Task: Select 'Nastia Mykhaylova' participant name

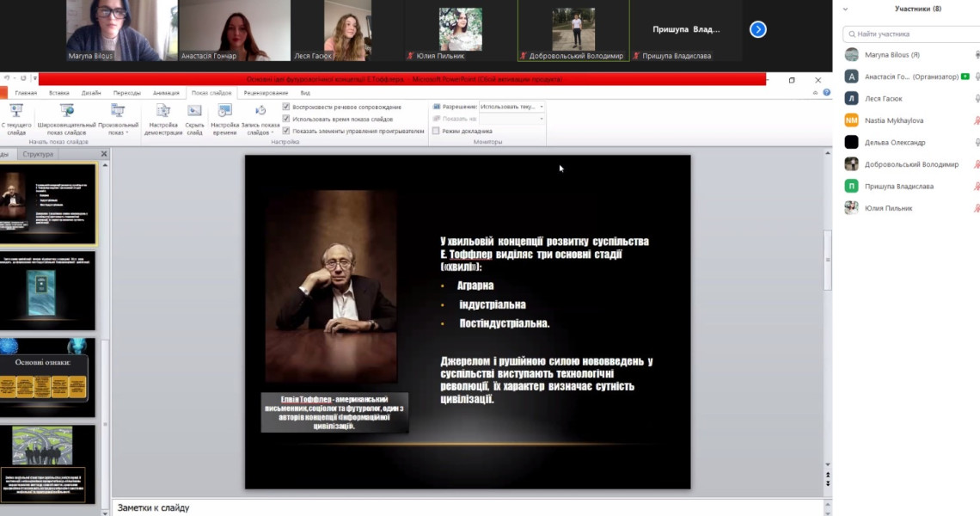Action: click(894, 120)
